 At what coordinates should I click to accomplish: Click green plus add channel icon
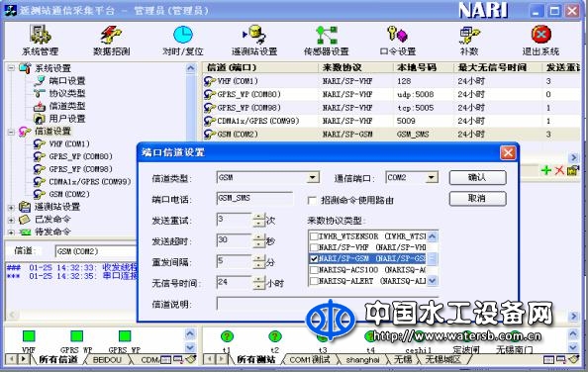(x=546, y=170)
